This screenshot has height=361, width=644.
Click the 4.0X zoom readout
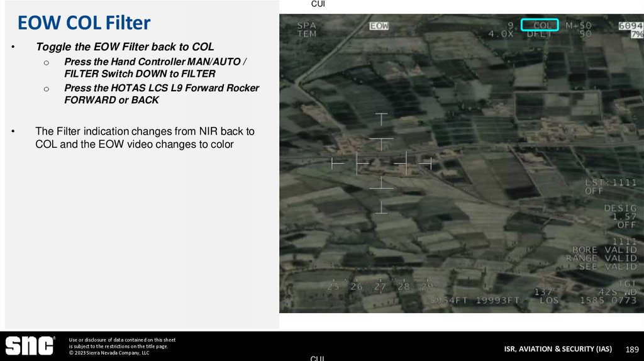pyautogui.click(x=501, y=34)
